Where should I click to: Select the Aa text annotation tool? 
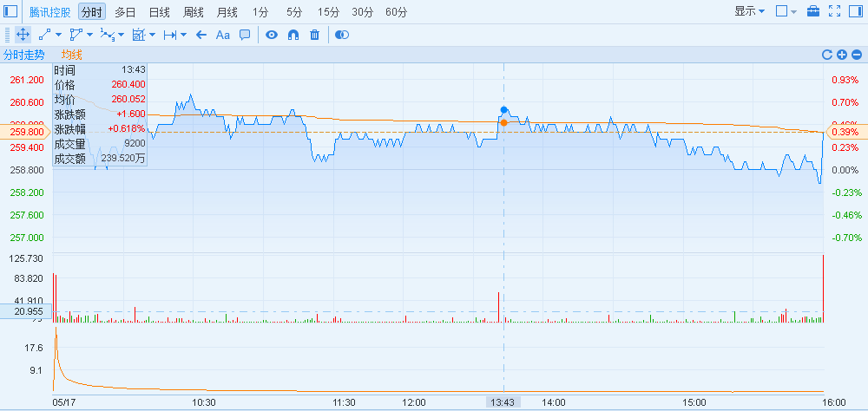coord(222,35)
